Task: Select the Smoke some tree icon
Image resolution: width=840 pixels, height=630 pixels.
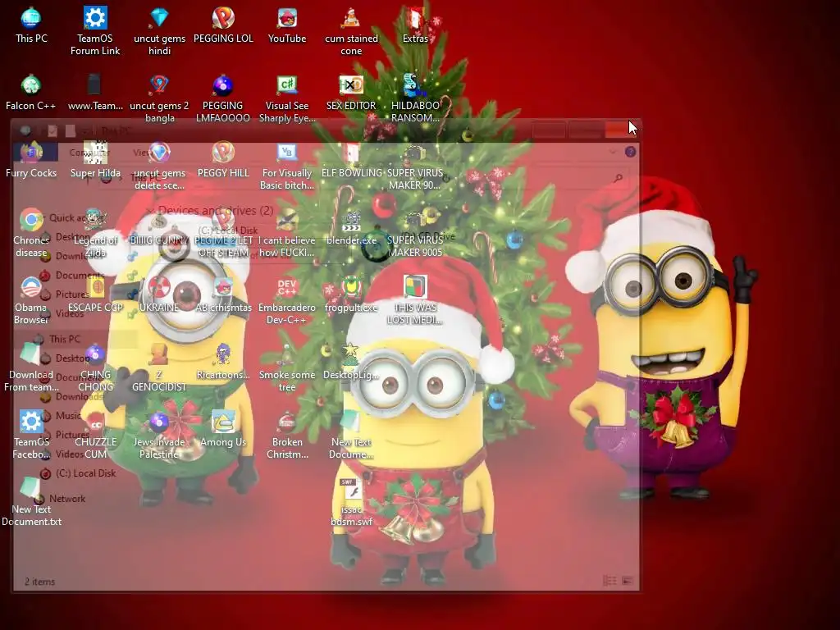Action: (x=287, y=368)
